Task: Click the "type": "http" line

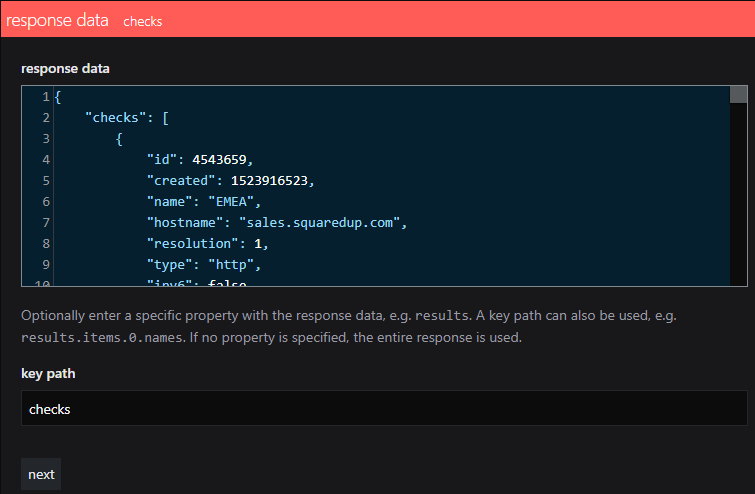Action: [x=204, y=265]
